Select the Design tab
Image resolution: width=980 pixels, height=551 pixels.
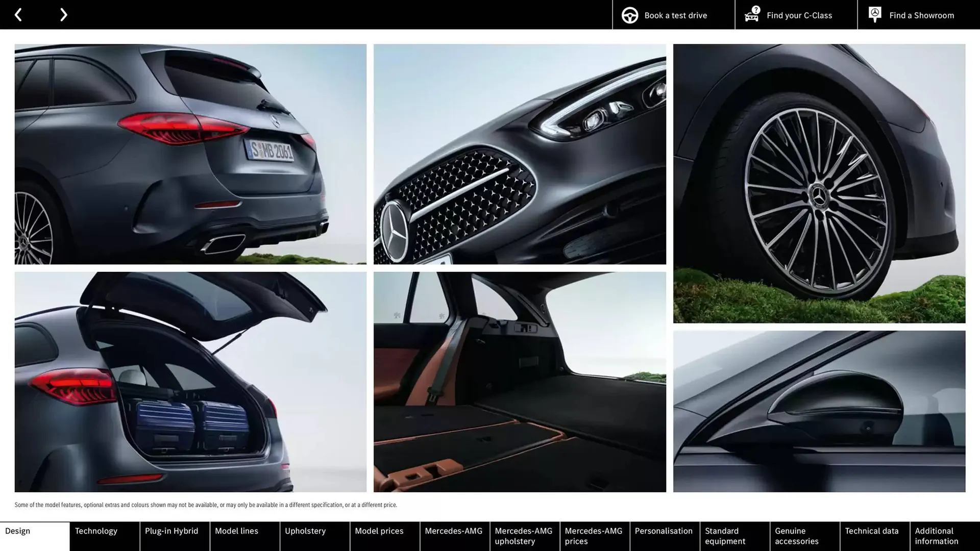(18, 531)
